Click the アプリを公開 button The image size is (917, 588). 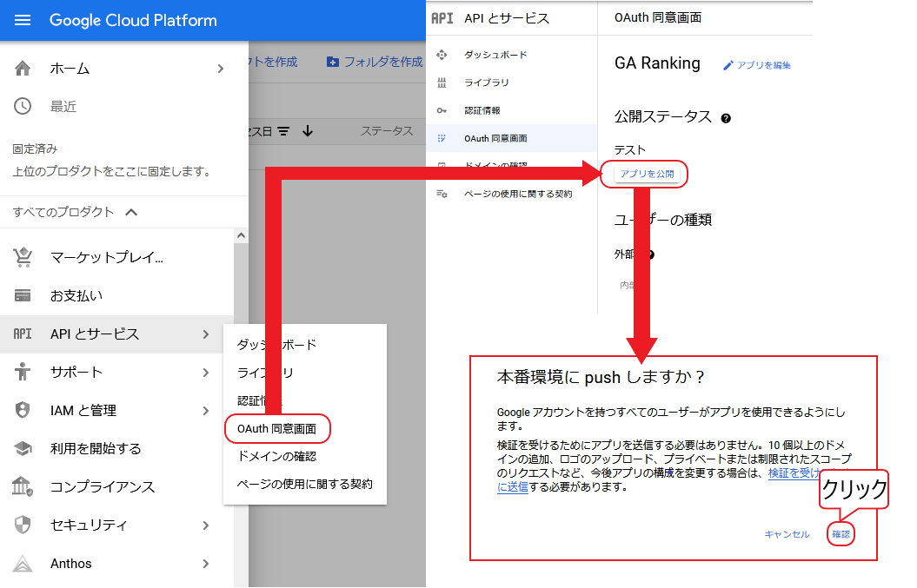point(647,174)
